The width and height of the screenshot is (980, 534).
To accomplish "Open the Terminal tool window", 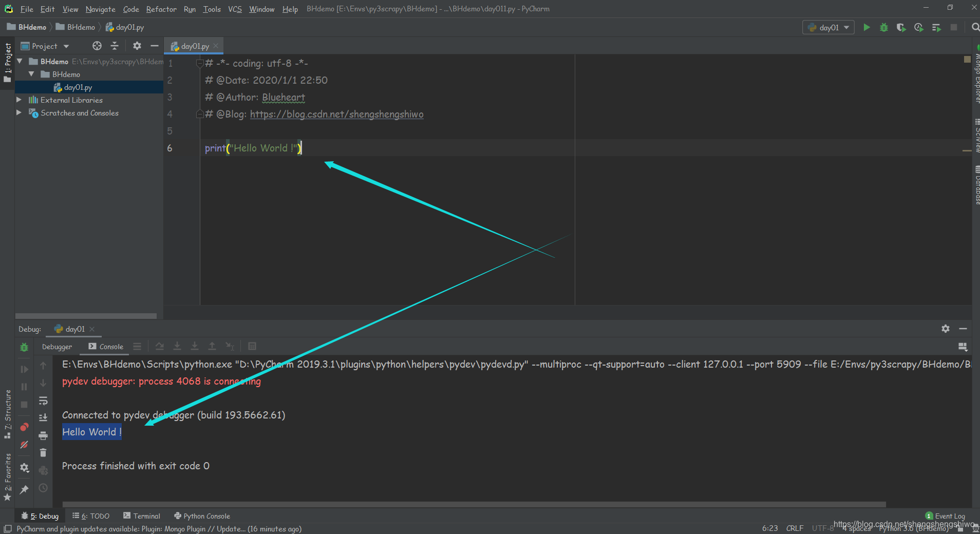I will coord(142,516).
